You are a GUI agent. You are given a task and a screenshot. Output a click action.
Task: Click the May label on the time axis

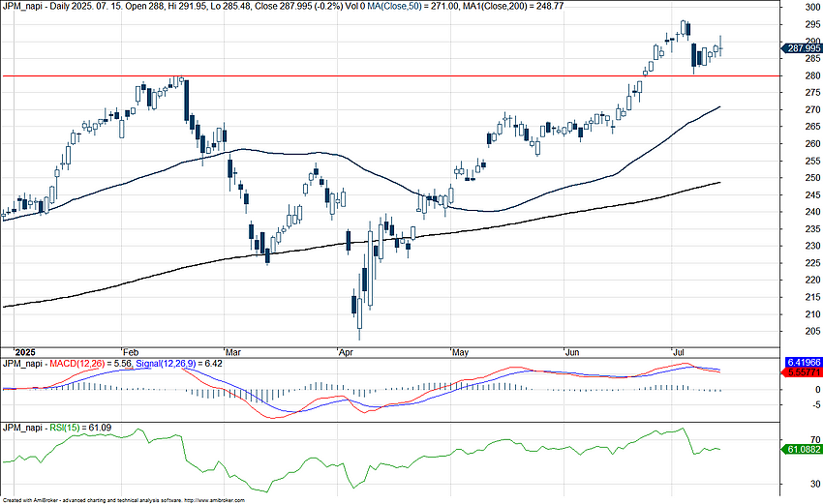click(460, 352)
